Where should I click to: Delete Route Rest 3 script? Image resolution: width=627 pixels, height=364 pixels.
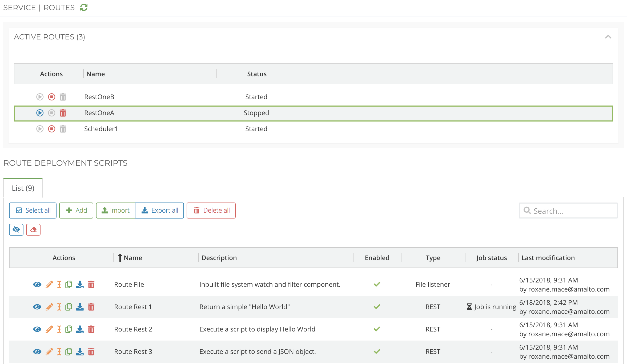tap(91, 352)
